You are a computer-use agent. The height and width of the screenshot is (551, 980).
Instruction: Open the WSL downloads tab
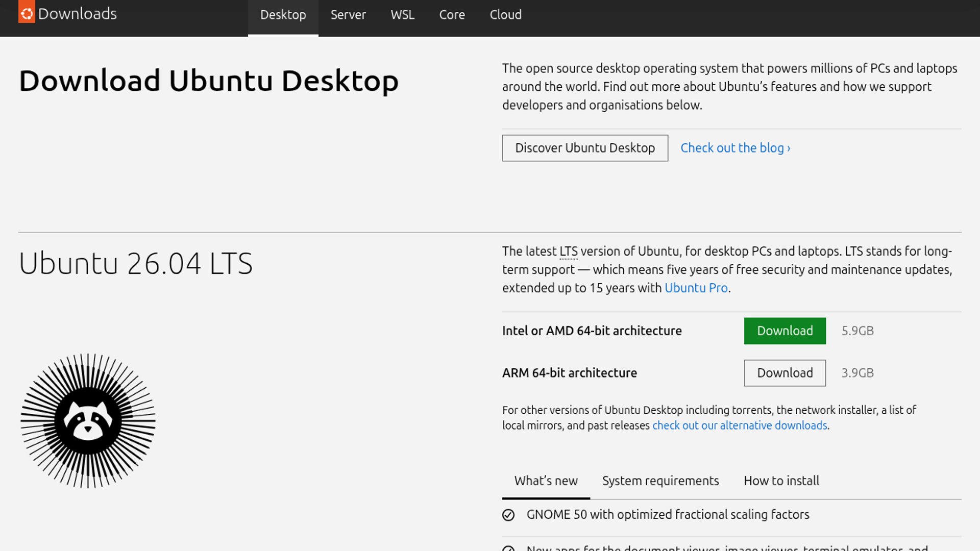[x=402, y=15]
